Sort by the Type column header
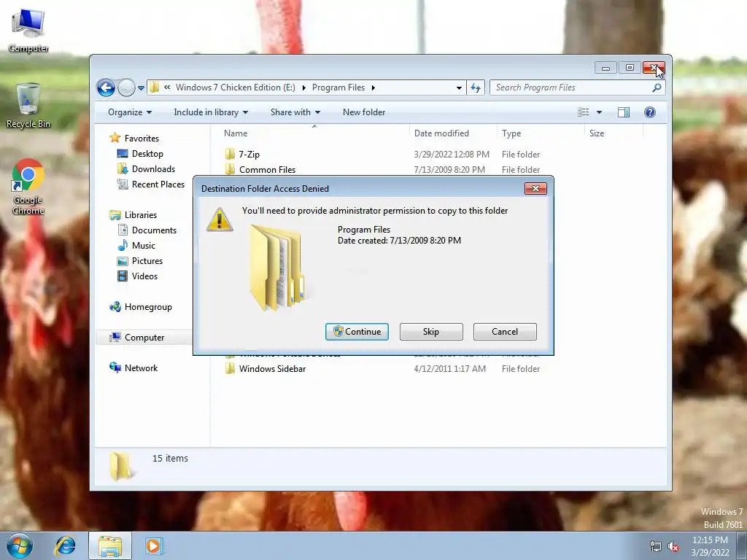Image resolution: width=747 pixels, height=560 pixels. (541, 133)
